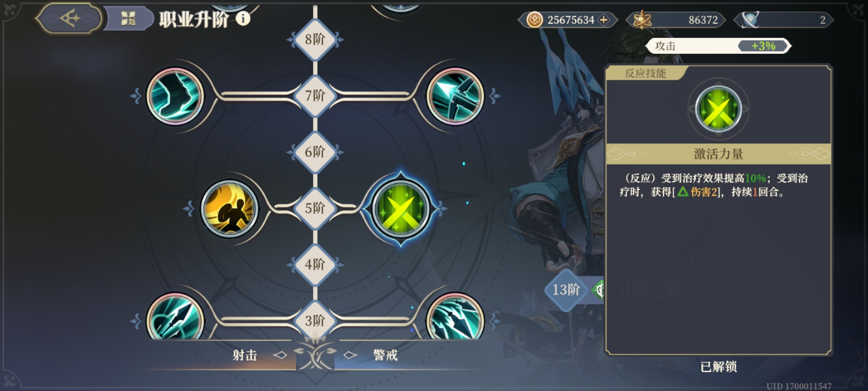Select the green crossed 激活力量 skill node
This screenshot has height=391, width=868.
(x=401, y=209)
